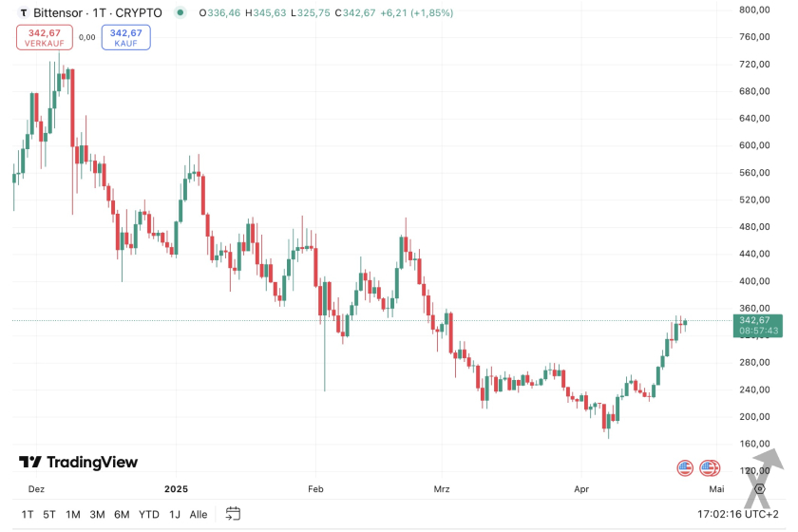Open the go-to-date calendar icon
The height and width of the screenshot is (532, 798).
coord(233,514)
